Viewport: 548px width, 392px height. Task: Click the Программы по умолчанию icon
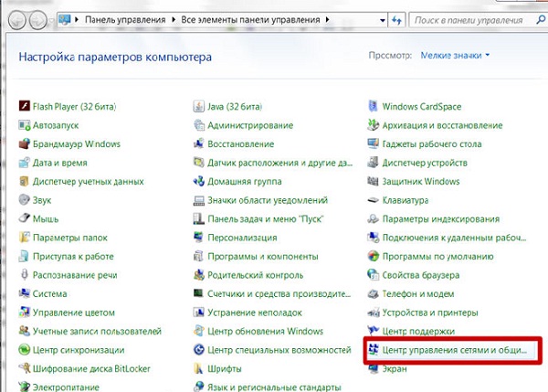pyautogui.click(x=373, y=257)
